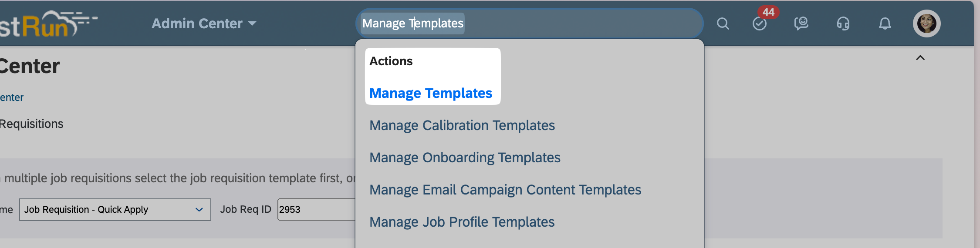Click the red 44 notification badge

[x=769, y=12]
